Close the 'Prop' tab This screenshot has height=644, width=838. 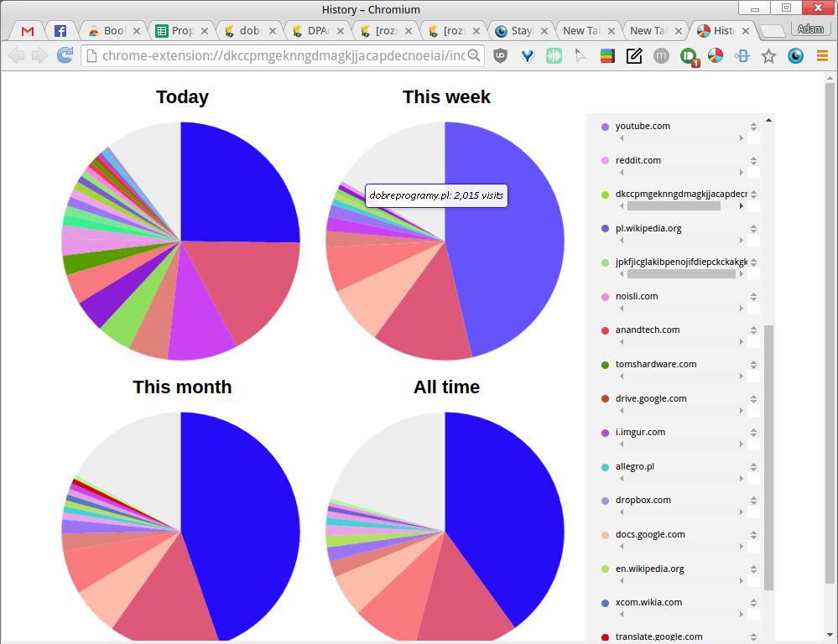click(x=204, y=31)
